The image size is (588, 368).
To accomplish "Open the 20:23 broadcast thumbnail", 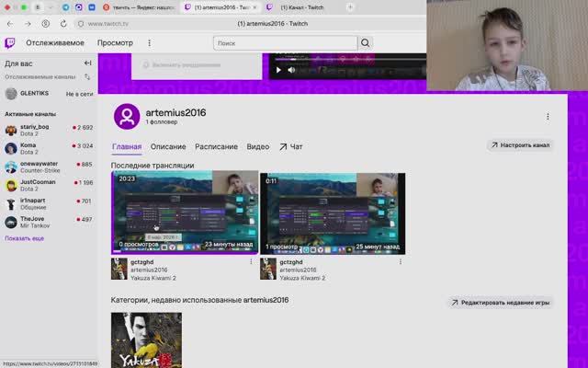I will (x=185, y=213).
